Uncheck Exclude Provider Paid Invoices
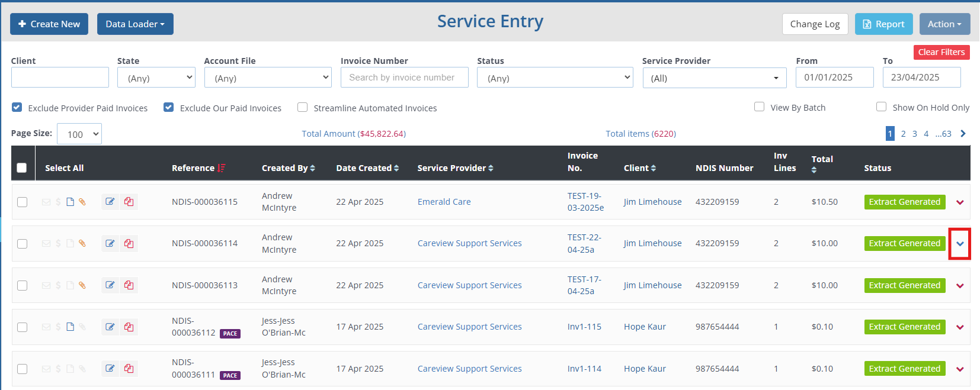The image size is (980, 390). click(17, 108)
